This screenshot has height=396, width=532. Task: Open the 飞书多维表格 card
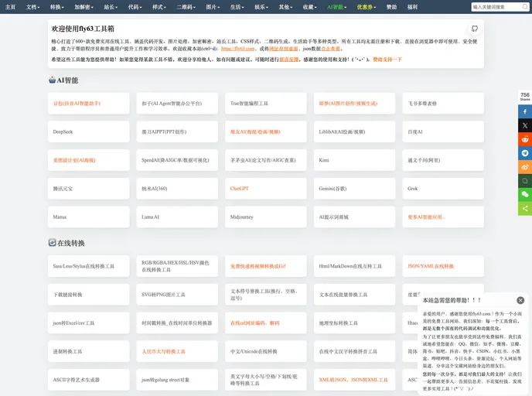(x=443, y=103)
